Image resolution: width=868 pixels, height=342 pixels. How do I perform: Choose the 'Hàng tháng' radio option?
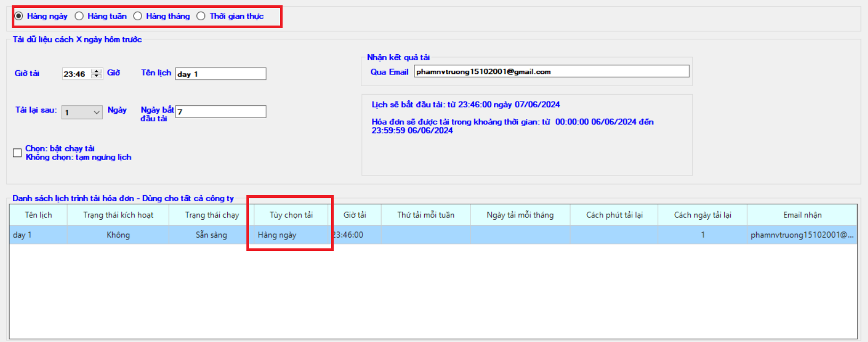tap(138, 16)
